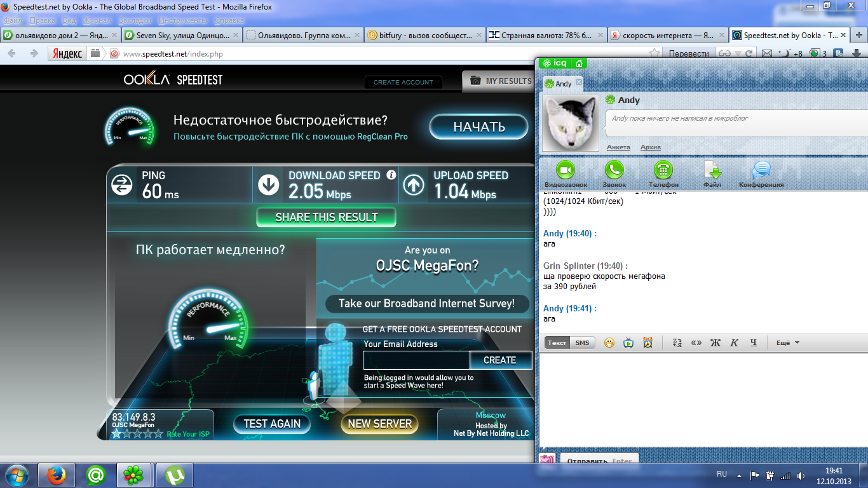Click Andy's cat avatar picture

[x=570, y=123]
